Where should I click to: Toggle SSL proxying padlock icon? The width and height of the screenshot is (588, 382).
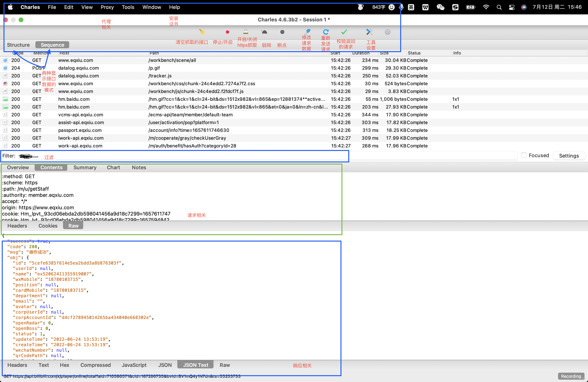point(246,32)
